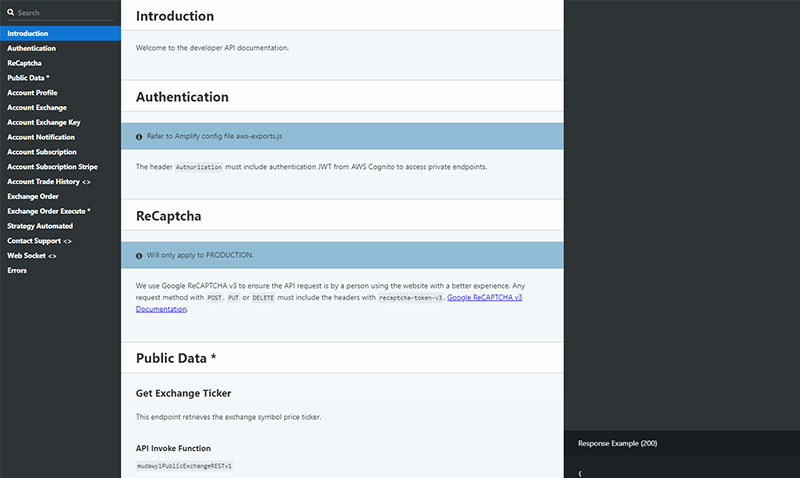Go to Account Subscription Stripe
Viewport: 800px width, 478px height.
pyautogui.click(x=52, y=167)
